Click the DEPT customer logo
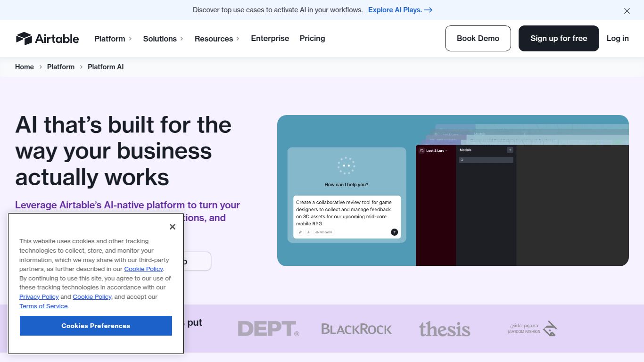The image size is (644, 362). [268, 329]
